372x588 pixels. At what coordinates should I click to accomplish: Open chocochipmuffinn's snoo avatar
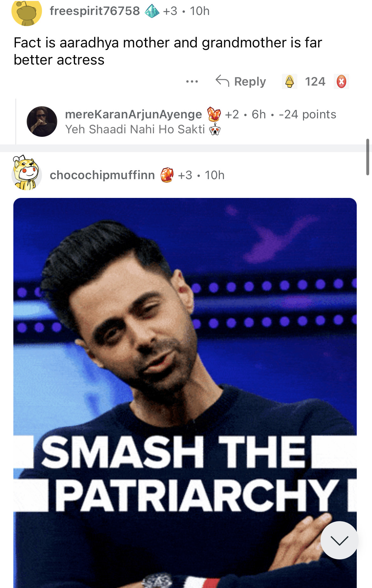tap(27, 173)
